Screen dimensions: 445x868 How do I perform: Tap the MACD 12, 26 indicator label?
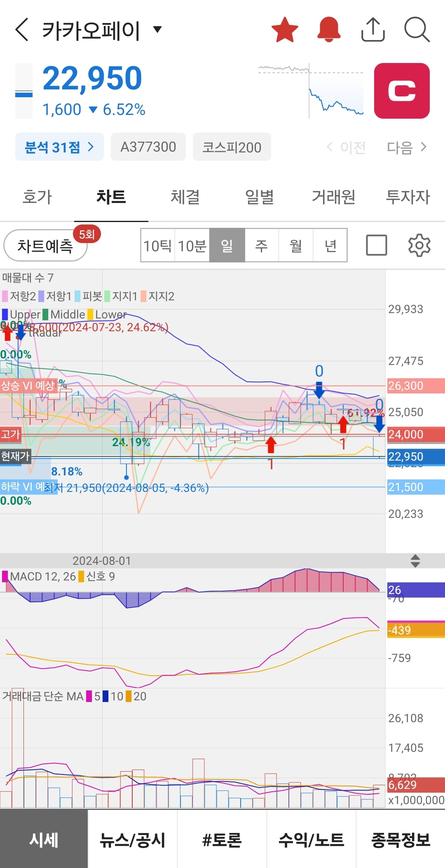43,576
